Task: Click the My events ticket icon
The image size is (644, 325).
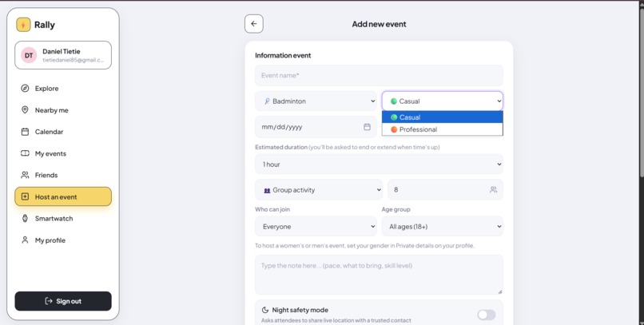Action: [25, 153]
